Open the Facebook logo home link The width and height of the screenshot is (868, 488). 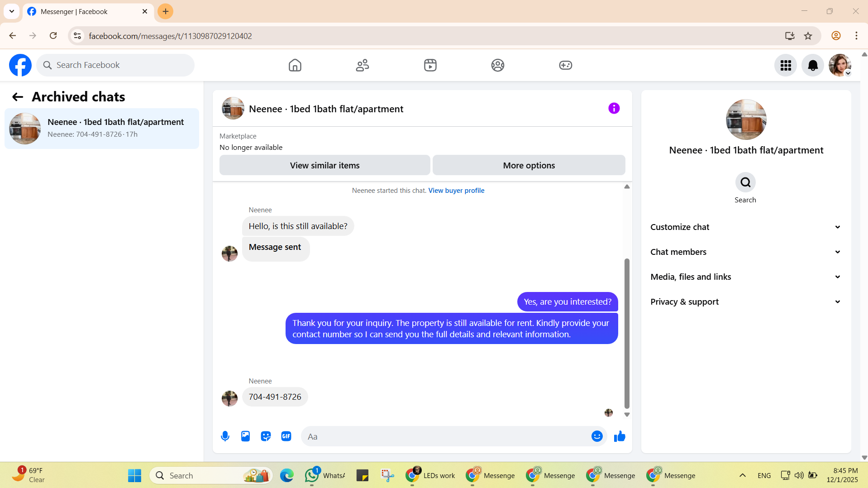[20, 65]
